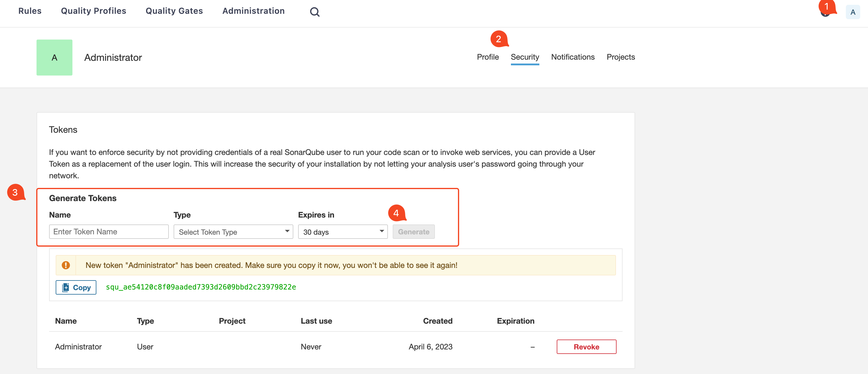Switch to the Profile tab

point(487,57)
